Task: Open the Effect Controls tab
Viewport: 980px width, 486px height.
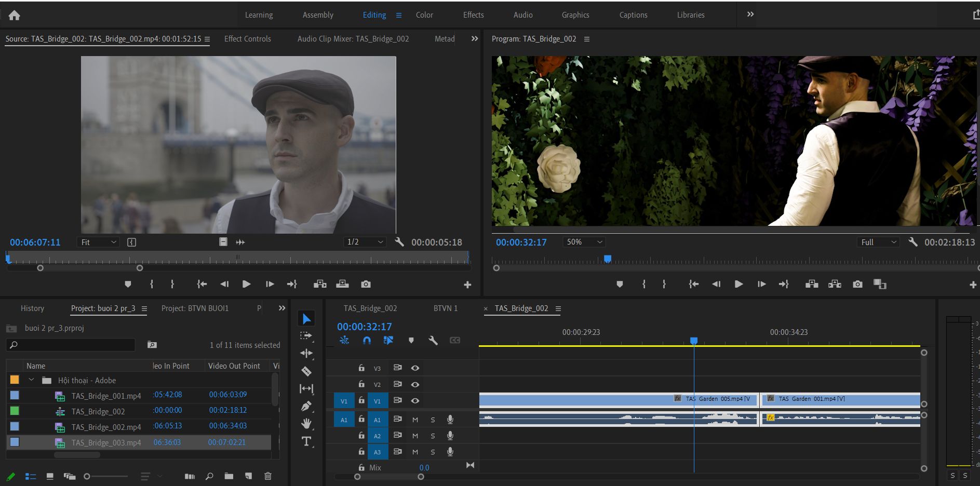Action: coord(247,39)
